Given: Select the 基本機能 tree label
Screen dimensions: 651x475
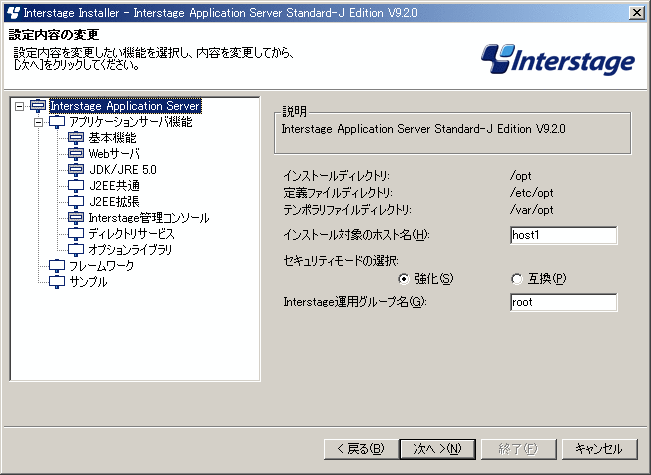Looking at the screenshot, I should click(x=113, y=138).
